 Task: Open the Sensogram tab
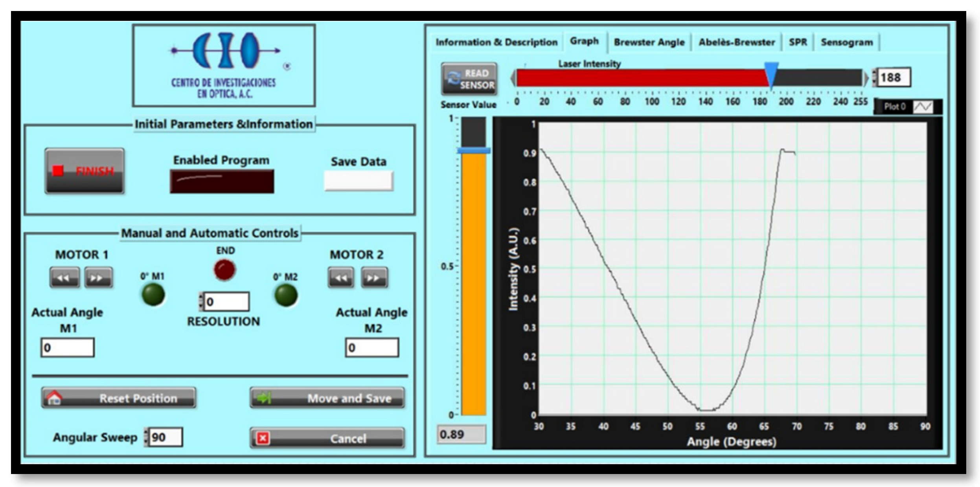pyautogui.click(x=846, y=42)
